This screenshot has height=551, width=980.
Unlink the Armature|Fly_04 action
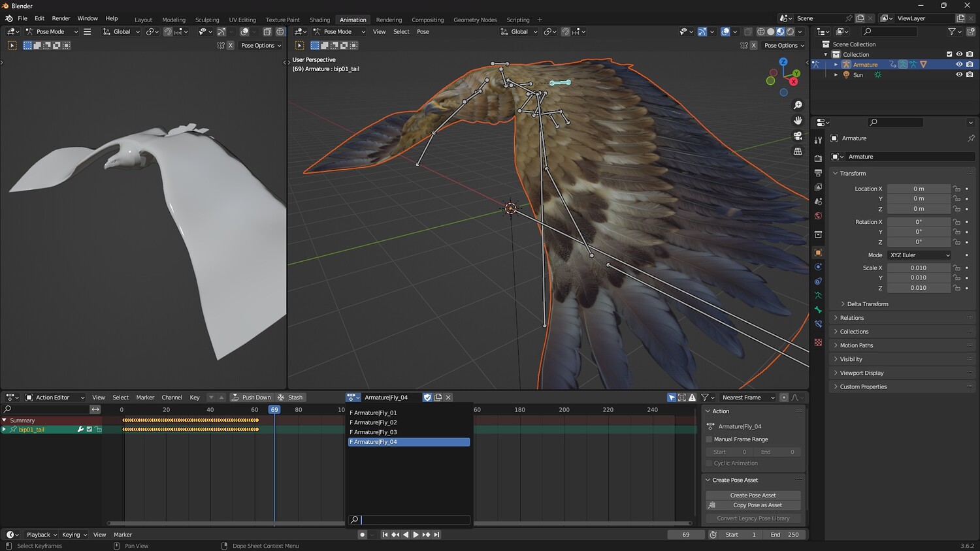tap(448, 398)
